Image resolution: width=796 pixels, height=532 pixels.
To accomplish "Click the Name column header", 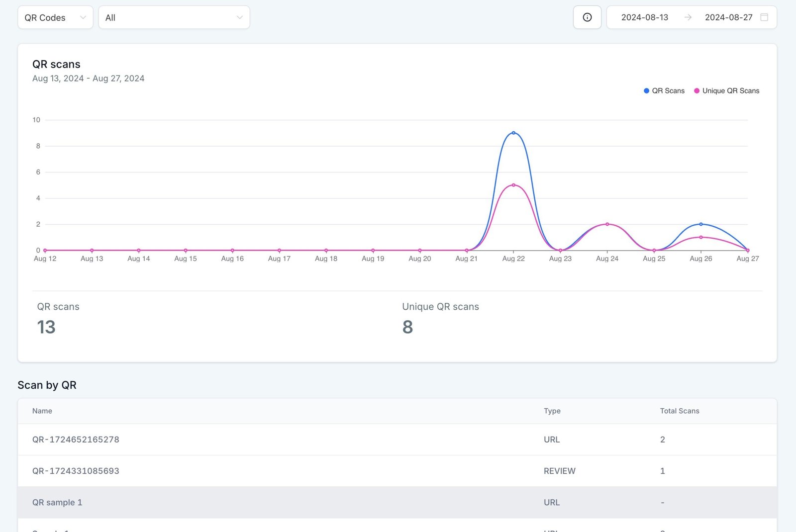I will point(42,411).
